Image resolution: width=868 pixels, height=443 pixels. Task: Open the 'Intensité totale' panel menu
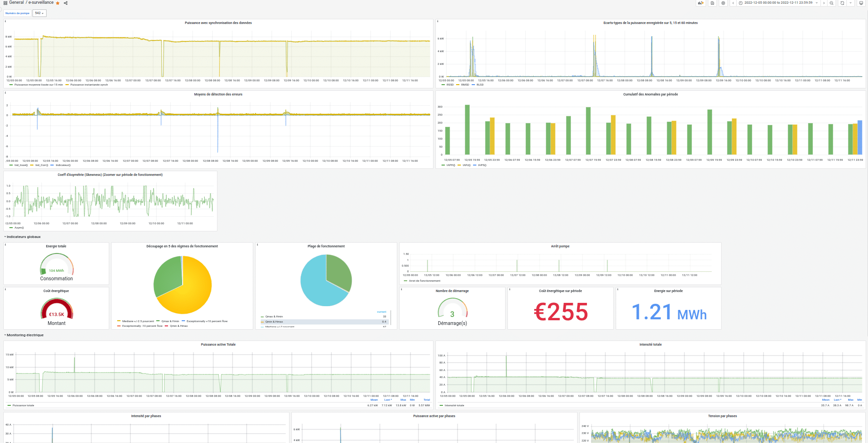(651, 345)
